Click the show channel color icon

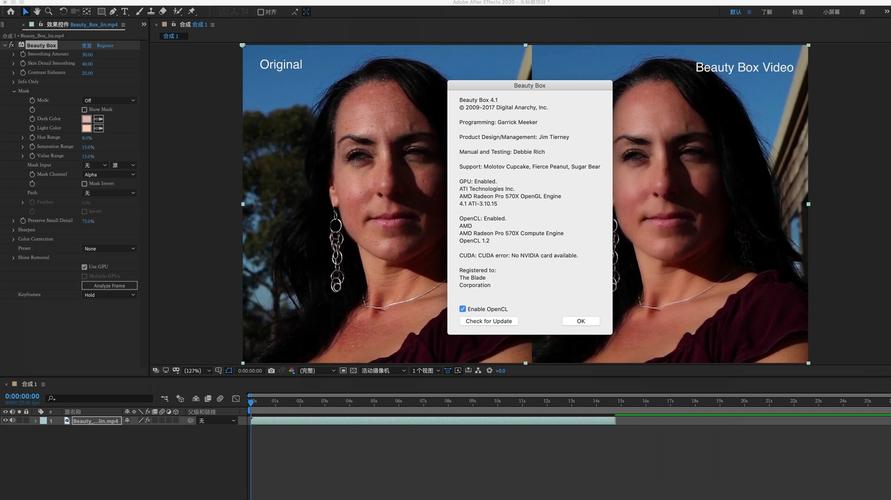292,370
